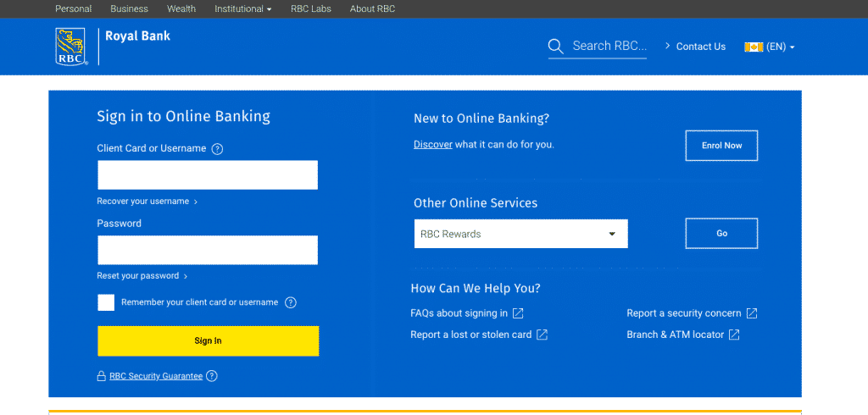Open Branch & ATM locator link
The height and width of the screenshot is (415, 868).
pos(675,335)
